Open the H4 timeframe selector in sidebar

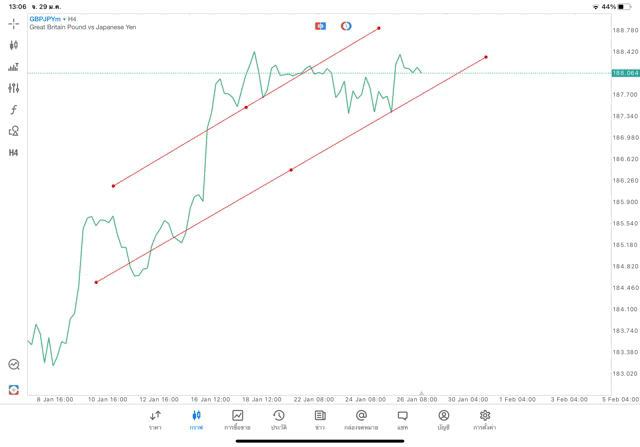(14, 153)
